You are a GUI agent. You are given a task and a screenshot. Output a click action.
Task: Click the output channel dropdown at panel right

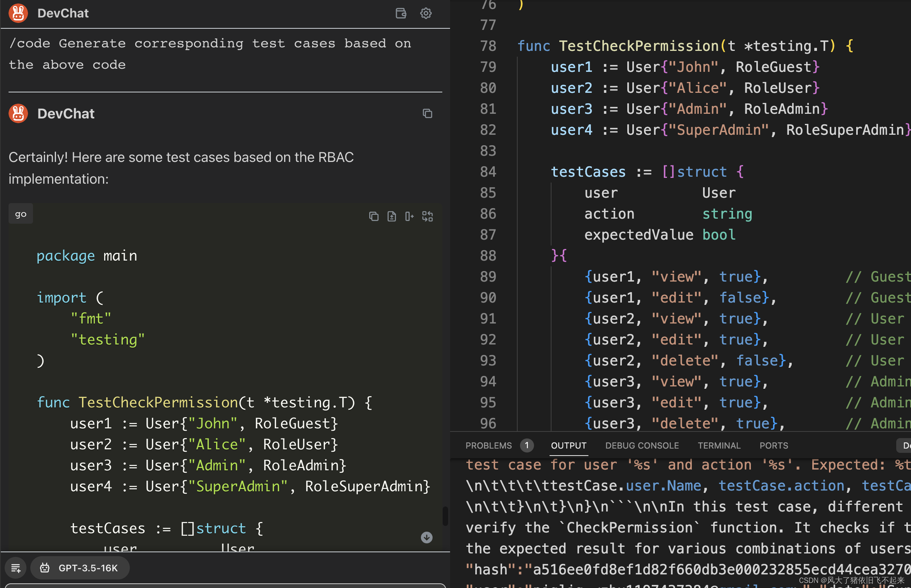[905, 445]
